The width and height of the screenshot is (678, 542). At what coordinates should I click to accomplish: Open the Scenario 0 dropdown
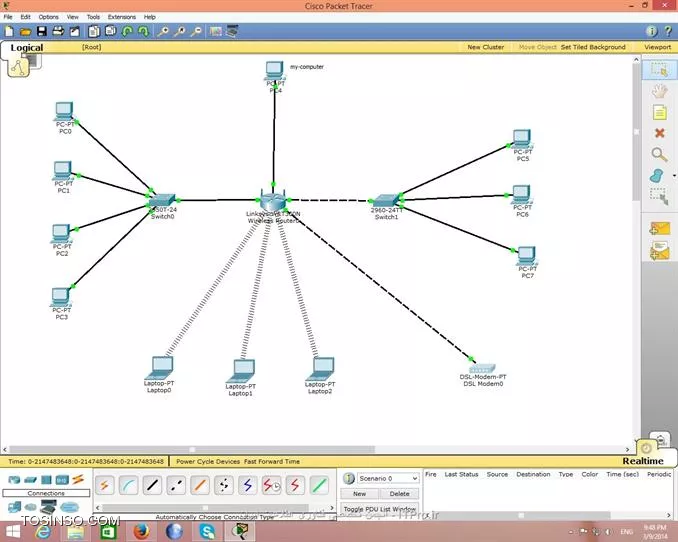coord(388,478)
